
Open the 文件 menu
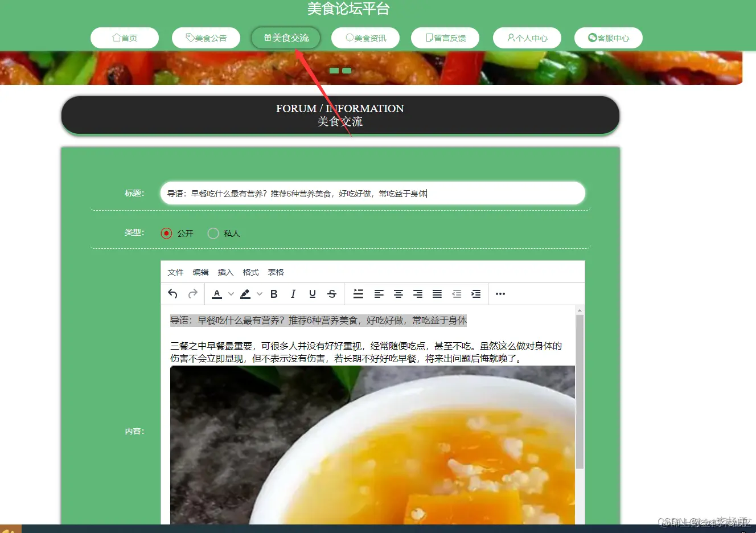175,272
